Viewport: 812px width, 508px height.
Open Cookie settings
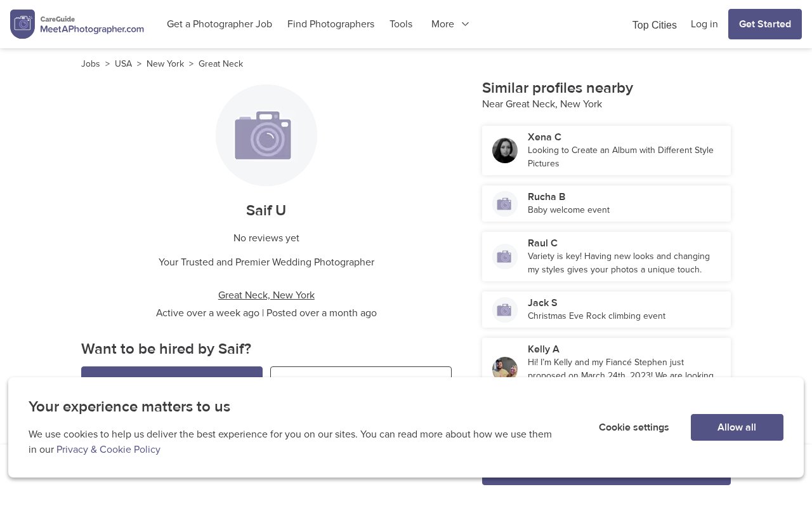coord(634,427)
